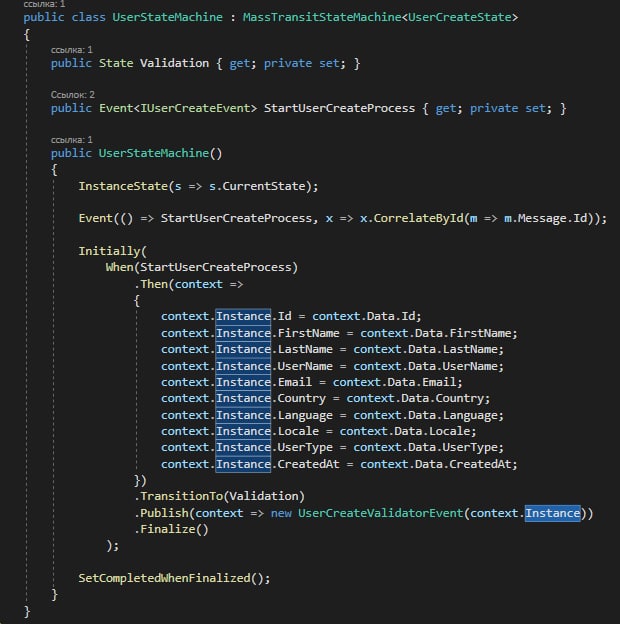
Task: Click the UserCreateState generic argument
Action: [459, 18]
